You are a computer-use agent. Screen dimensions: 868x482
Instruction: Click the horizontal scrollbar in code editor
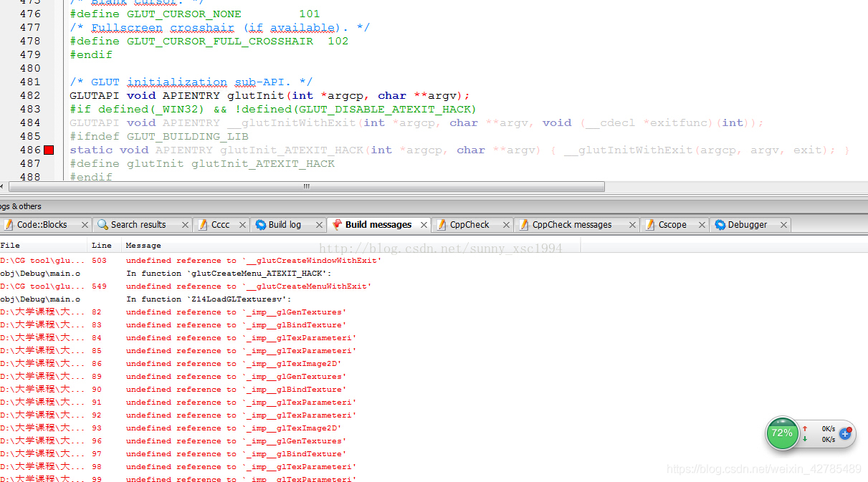click(306, 186)
